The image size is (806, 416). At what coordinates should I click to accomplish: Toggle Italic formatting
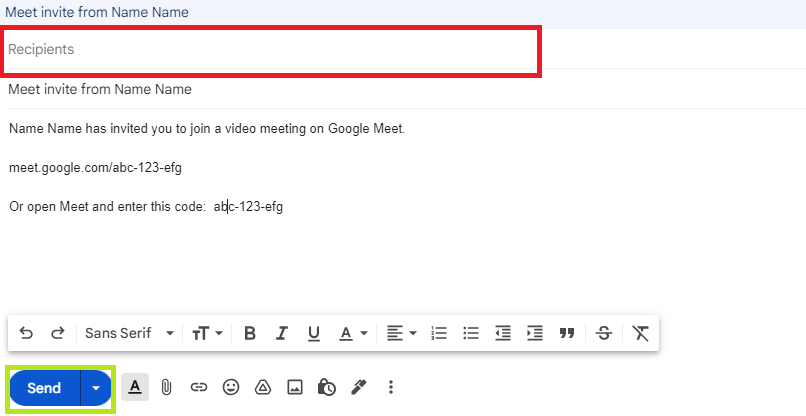281,333
